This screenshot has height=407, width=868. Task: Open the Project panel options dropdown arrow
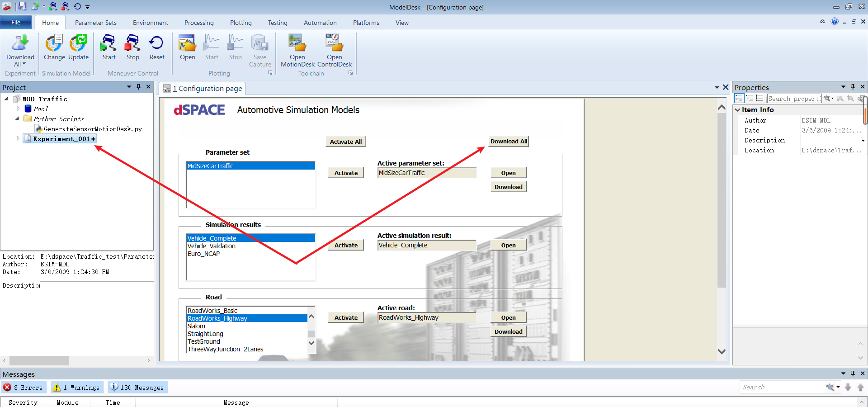click(x=129, y=87)
